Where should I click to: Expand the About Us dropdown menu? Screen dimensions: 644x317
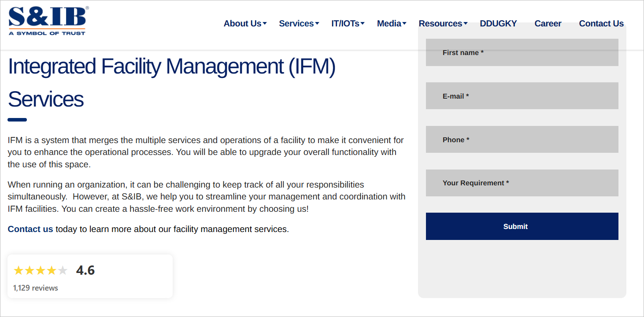[245, 24]
